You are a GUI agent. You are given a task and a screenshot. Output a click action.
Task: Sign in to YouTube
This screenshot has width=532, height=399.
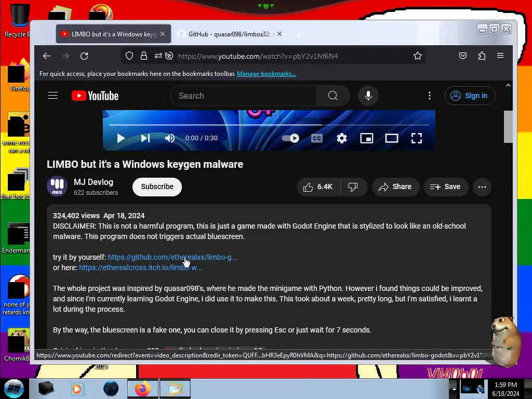[x=470, y=96]
